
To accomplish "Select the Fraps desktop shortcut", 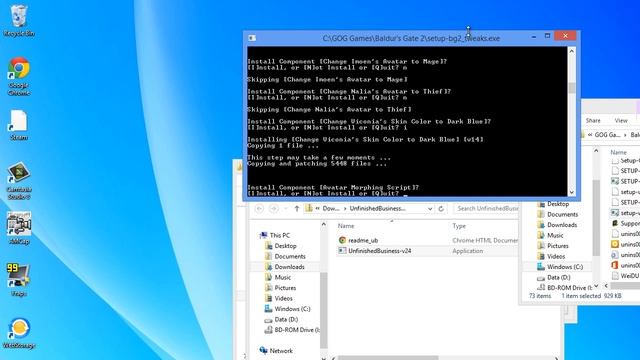I will point(18,280).
